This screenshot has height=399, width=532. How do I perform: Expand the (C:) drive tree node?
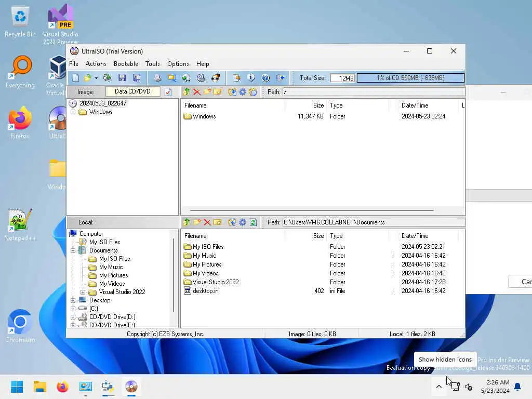[x=73, y=309]
